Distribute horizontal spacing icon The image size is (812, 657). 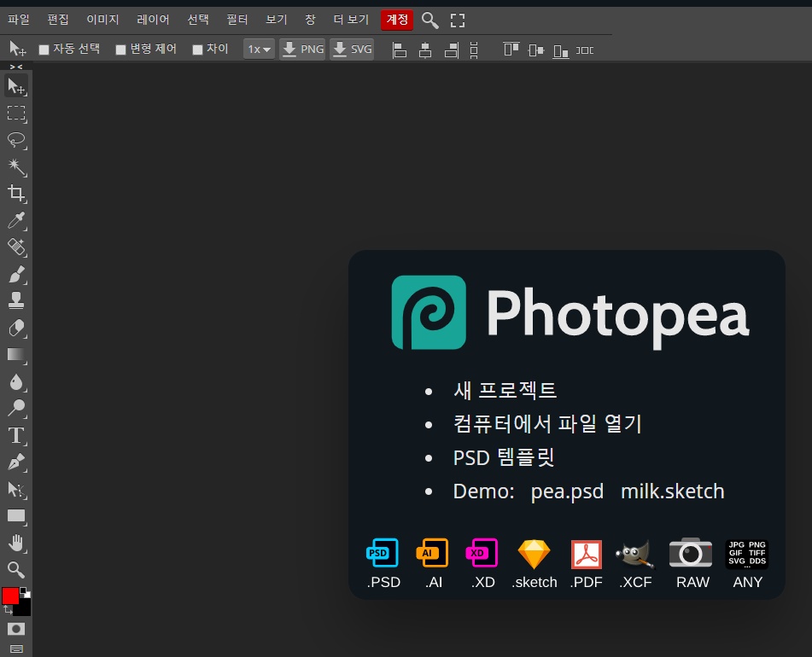[585, 50]
